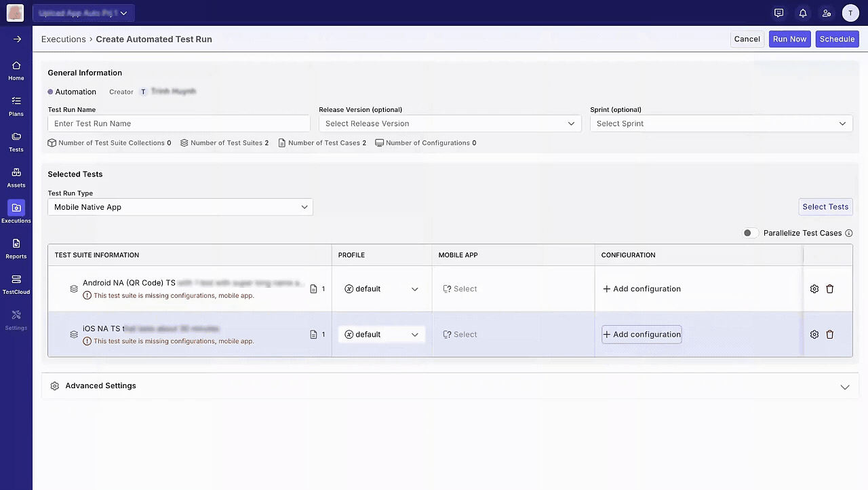Expand the sidebar with arrow icon
868x490 pixels.
pyautogui.click(x=17, y=39)
